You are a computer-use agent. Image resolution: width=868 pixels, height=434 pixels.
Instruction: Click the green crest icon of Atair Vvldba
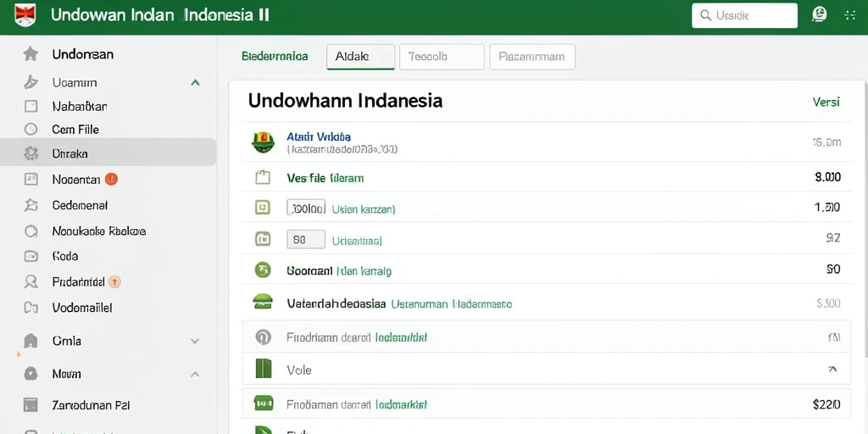click(263, 142)
